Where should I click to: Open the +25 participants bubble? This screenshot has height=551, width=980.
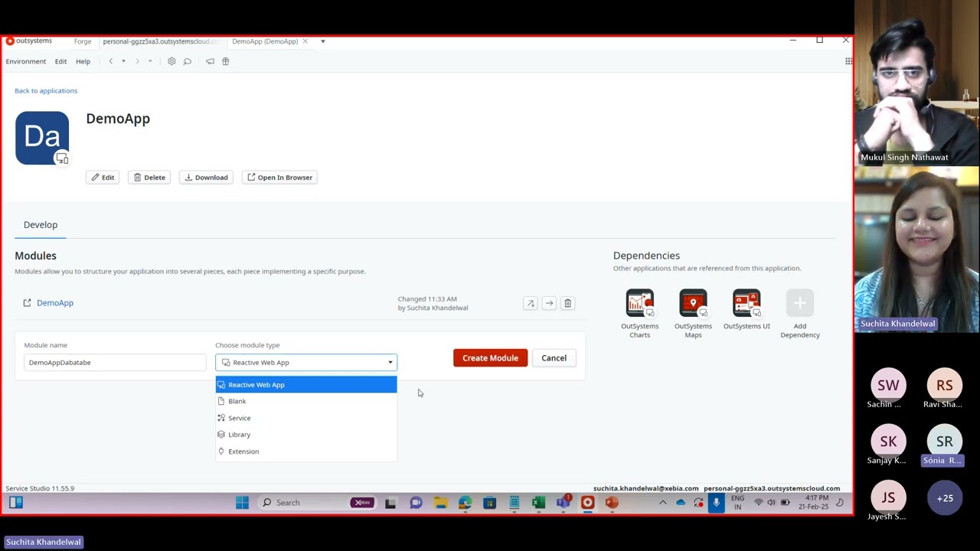click(x=945, y=498)
